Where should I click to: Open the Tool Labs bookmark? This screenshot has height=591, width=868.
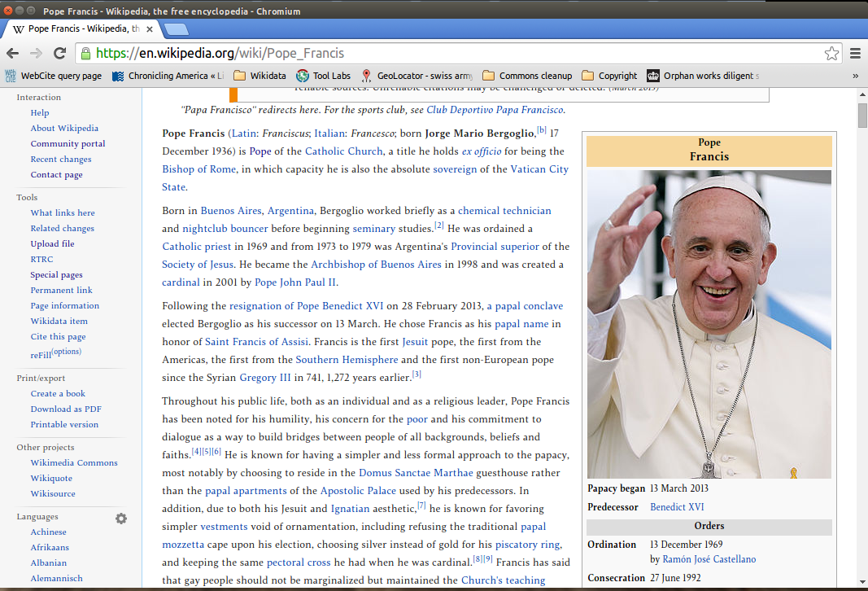pos(323,76)
